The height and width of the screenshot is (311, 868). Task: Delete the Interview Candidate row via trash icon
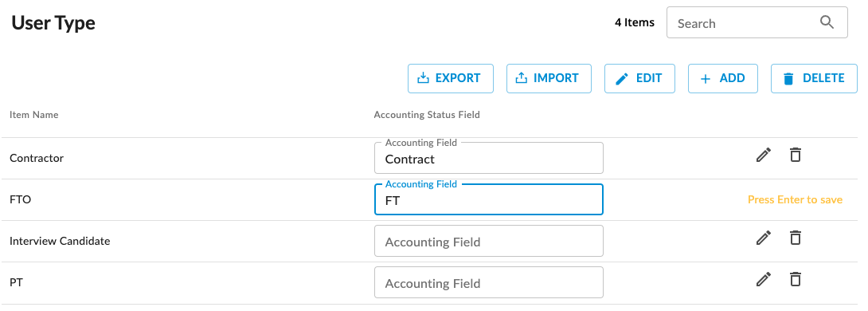point(796,238)
